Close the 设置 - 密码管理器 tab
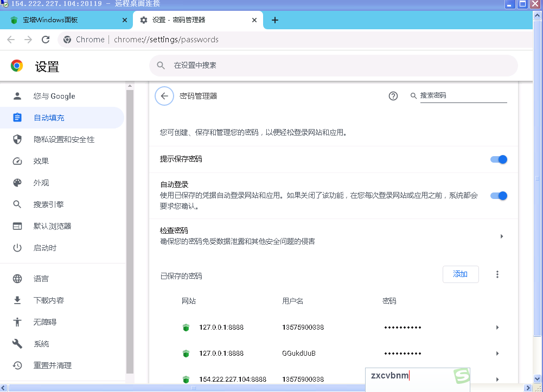 (x=254, y=20)
